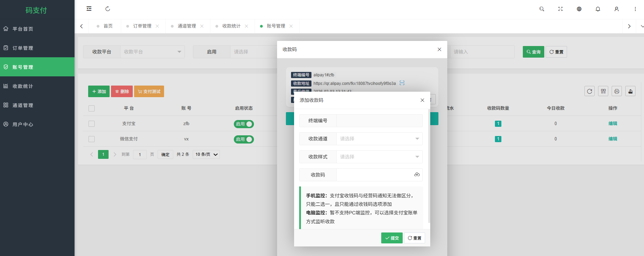644x256 pixels.
Task: Click the orange 支付测试 button
Action: 149,91
